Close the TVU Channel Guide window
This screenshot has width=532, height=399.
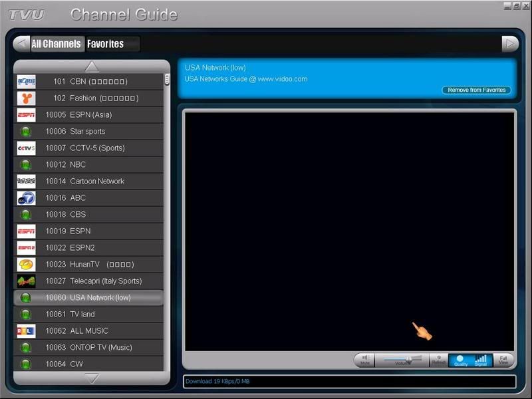click(525, 6)
